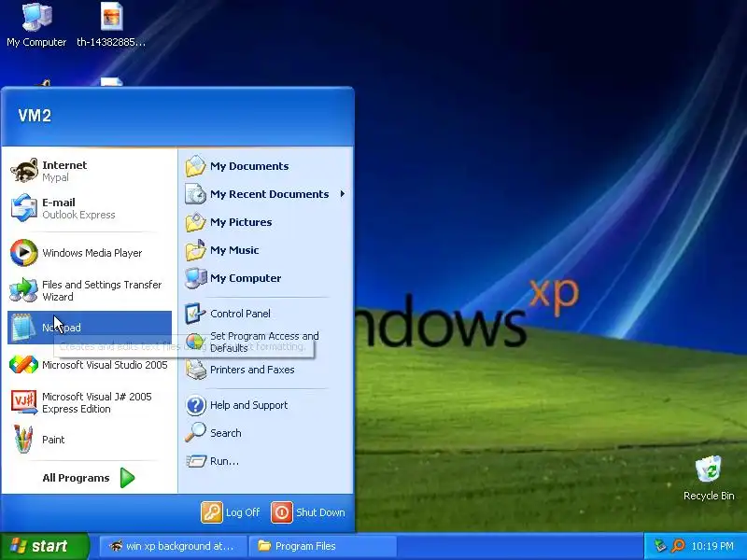Click the orange search tray icon

click(x=678, y=546)
